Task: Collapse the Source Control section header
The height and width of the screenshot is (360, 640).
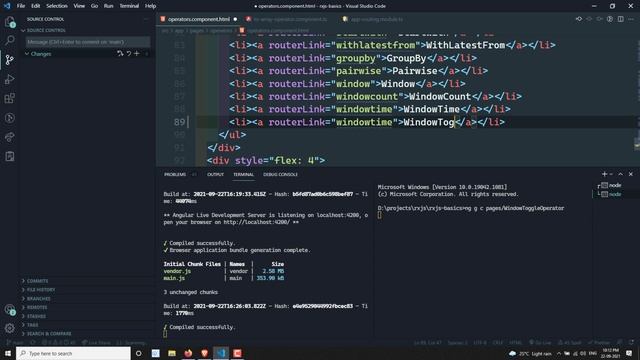Action: [x=46, y=30]
